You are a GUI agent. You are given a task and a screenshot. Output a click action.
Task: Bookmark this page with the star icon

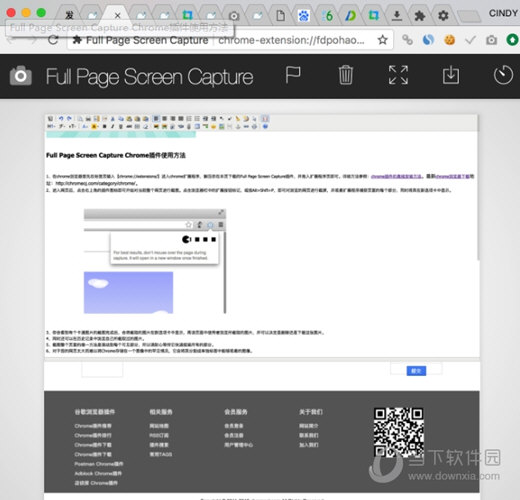[x=383, y=40]
